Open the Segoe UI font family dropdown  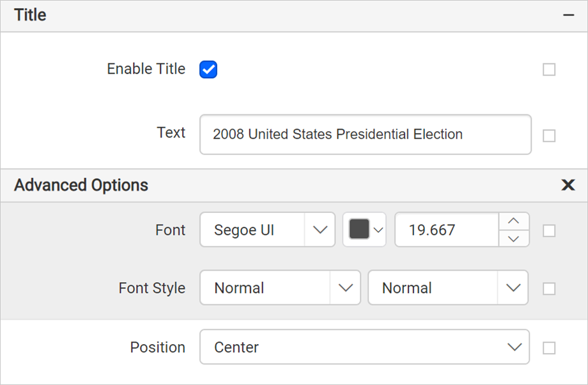(267, 230)
